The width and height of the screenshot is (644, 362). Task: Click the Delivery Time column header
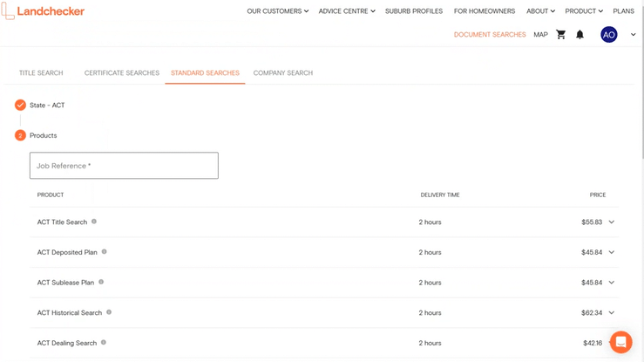[x=440, y=195]
